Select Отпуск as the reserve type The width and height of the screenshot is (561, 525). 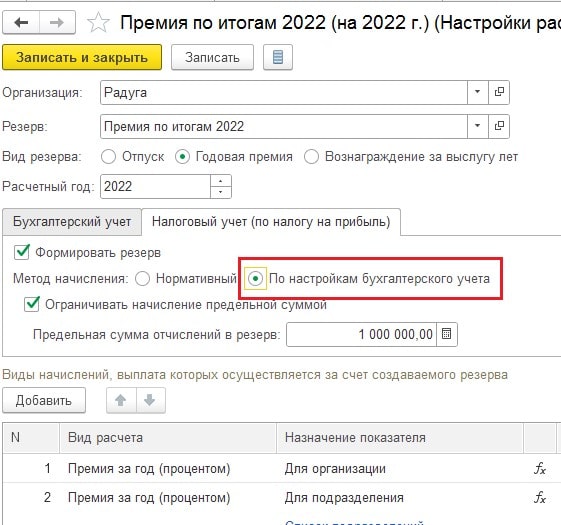pyautogui.click(x=108, y=157)
